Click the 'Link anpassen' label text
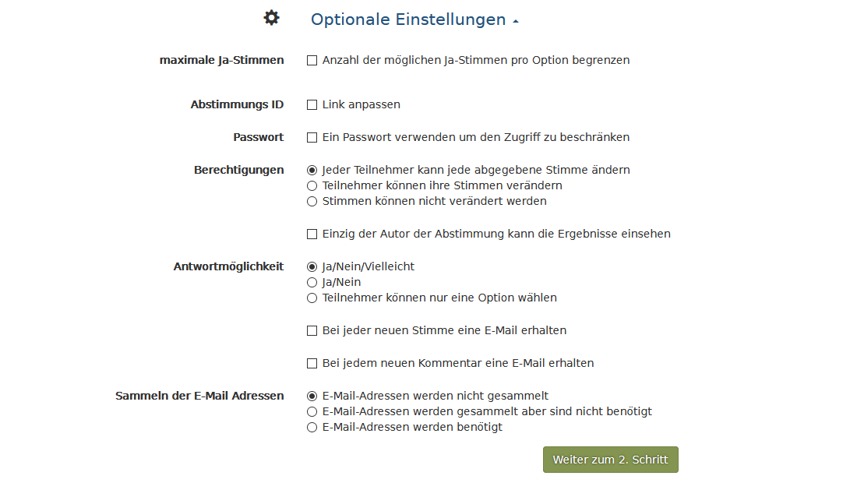The width and height of the screenshot is (850, 504). click(x=361, y=104)
